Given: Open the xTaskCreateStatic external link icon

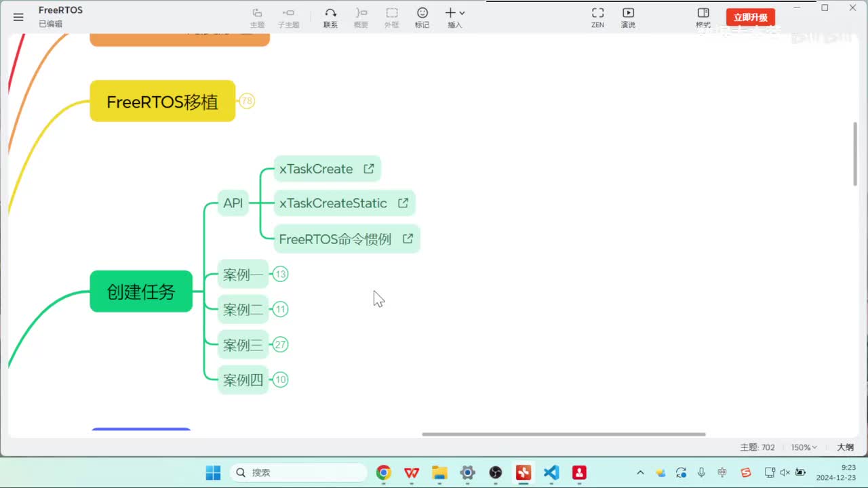Looking at the screenshot, I should coord(403,203).
